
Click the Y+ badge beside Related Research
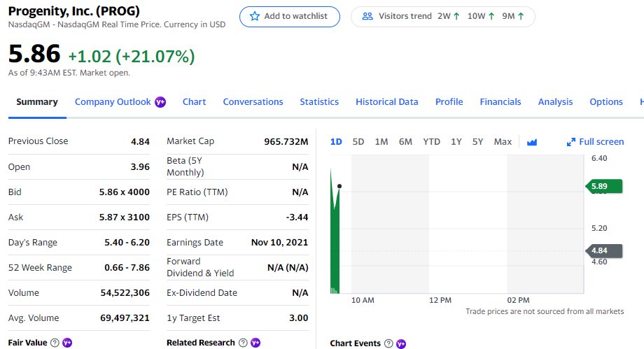(255, 343)
